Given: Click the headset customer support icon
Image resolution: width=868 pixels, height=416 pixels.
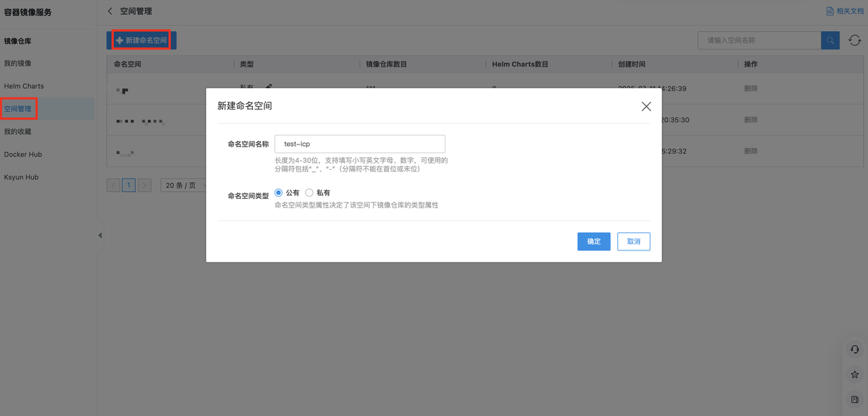Looking at the screenshot, I should tap(854, 349).
